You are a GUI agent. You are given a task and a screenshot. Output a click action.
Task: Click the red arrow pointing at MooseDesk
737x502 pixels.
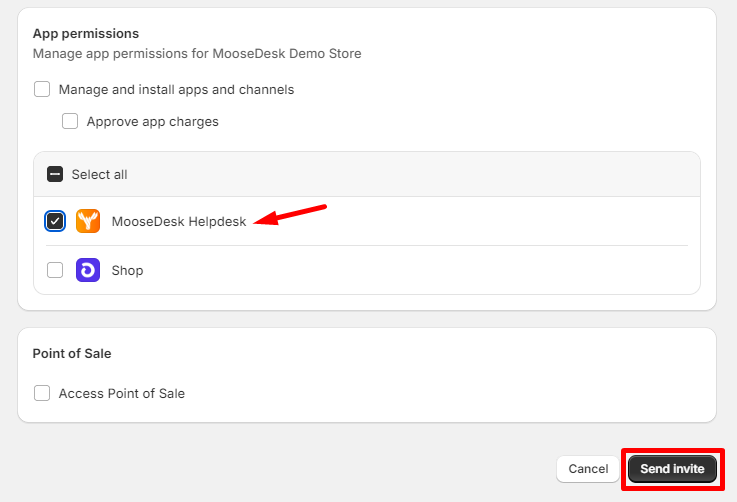(x=290, y=215)
